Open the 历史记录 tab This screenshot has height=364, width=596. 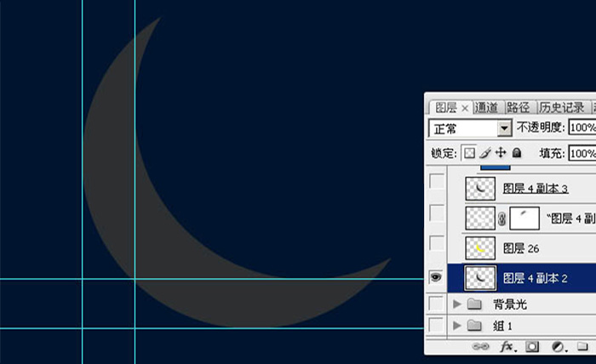point(561,108)
